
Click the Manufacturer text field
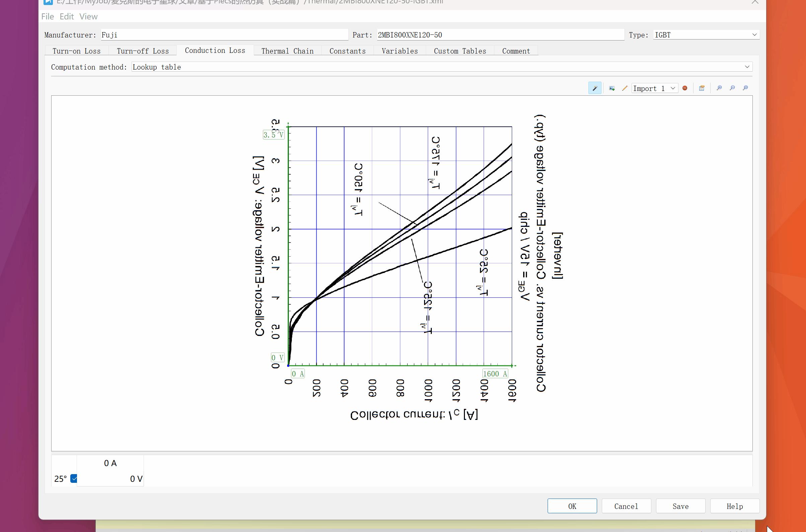point(224,34)
